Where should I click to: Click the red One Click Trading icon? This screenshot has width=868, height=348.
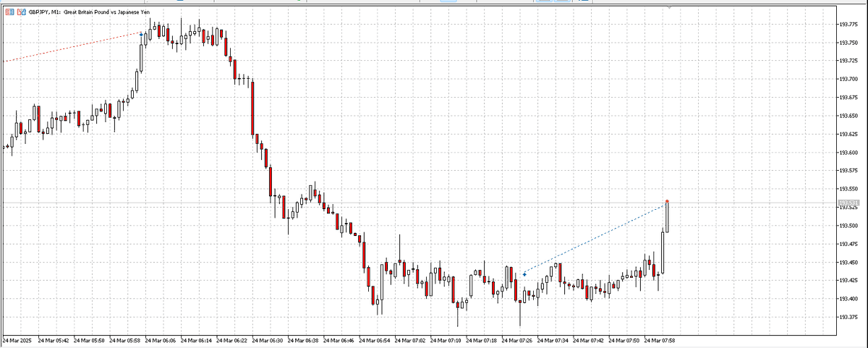pos(9,12)
